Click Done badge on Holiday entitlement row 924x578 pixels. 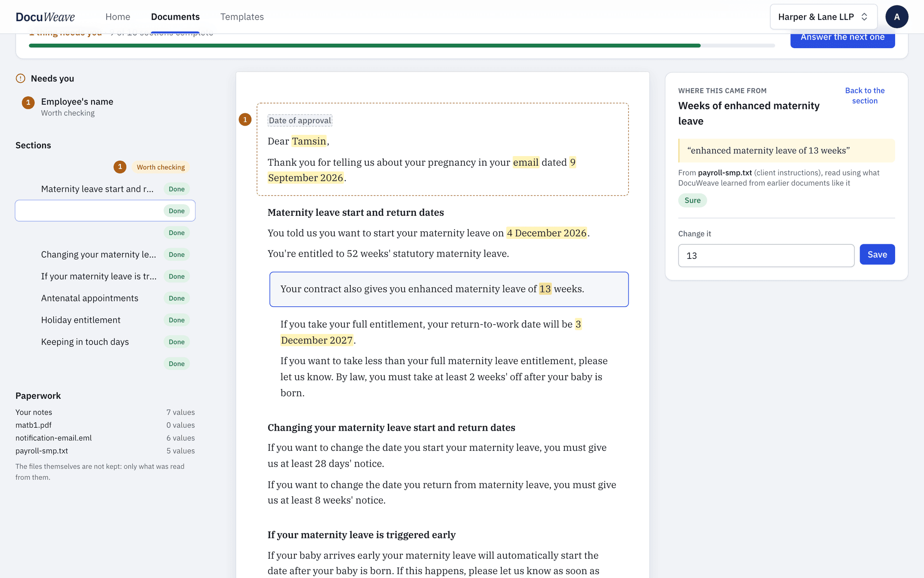pyautogui.click(x=176, y=320)
